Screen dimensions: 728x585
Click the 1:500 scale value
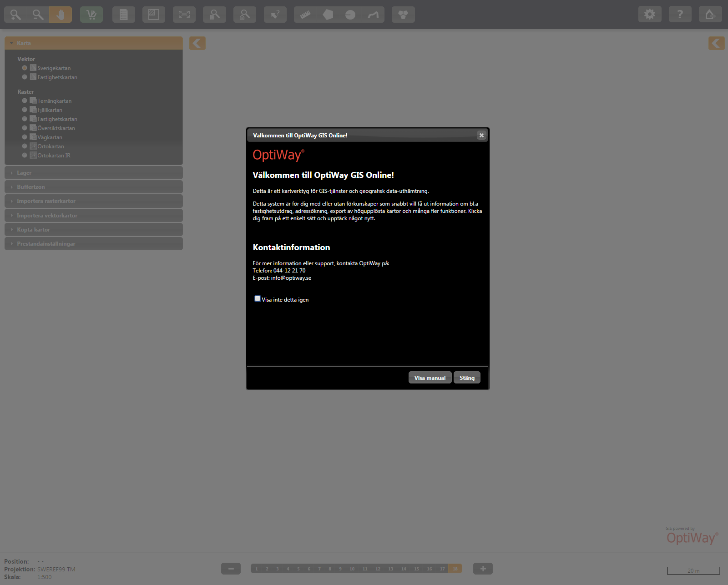[45, 577]
